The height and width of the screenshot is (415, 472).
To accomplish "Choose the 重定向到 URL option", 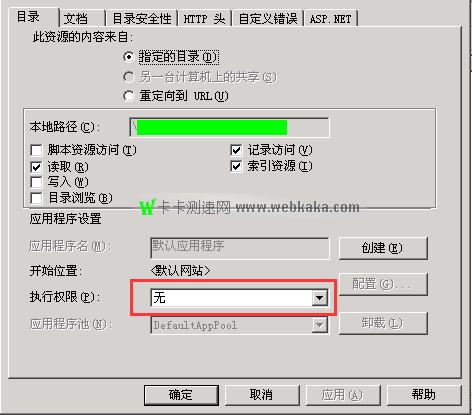I will coord(129,96).
